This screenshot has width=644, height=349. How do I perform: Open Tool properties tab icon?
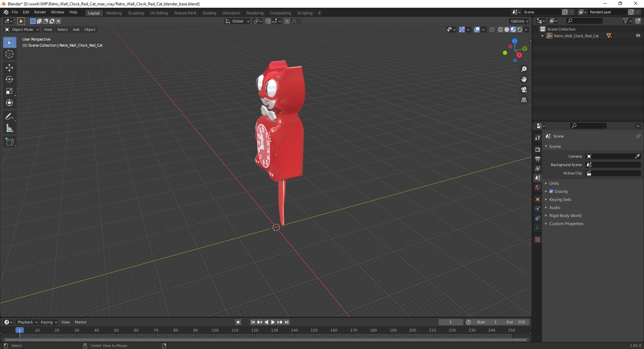(x=538, y=138)
